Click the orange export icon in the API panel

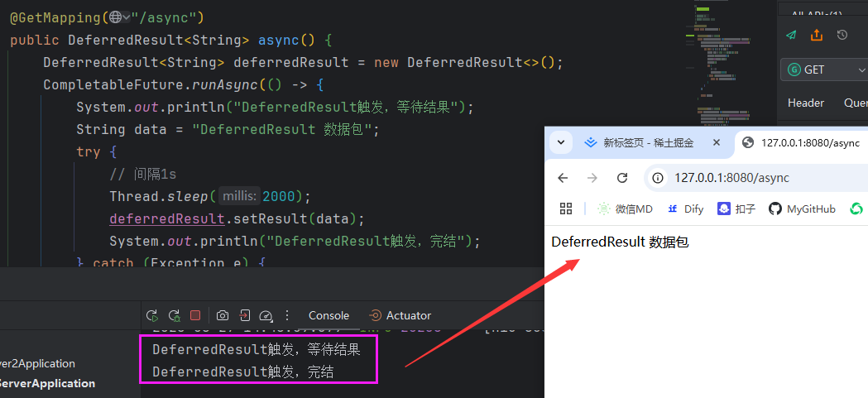[x=817, y=35]
